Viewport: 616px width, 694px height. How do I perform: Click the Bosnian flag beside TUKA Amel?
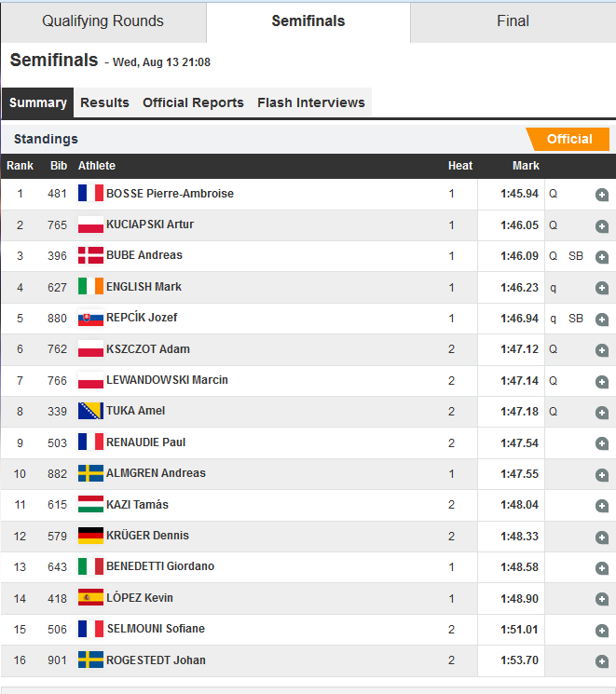(x=90, y=411)
